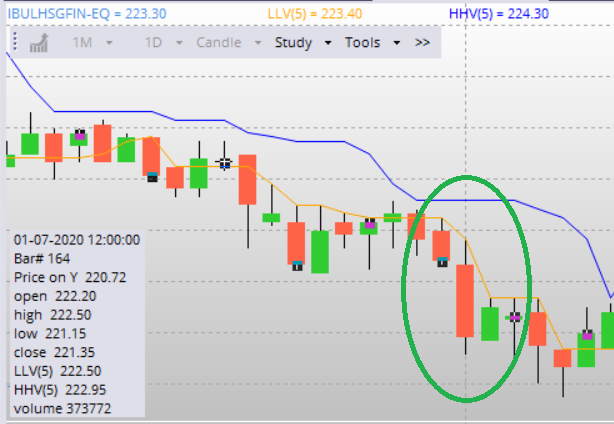Click the date 01-07-2020 12:00:00 in data box

[x=77, y=240]
